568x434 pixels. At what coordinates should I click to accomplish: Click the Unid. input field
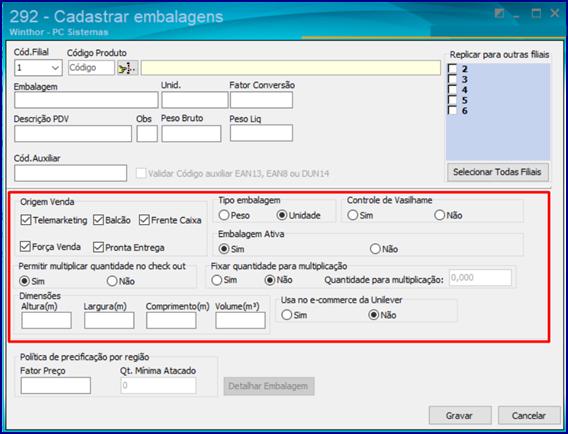tap(195, 100)
